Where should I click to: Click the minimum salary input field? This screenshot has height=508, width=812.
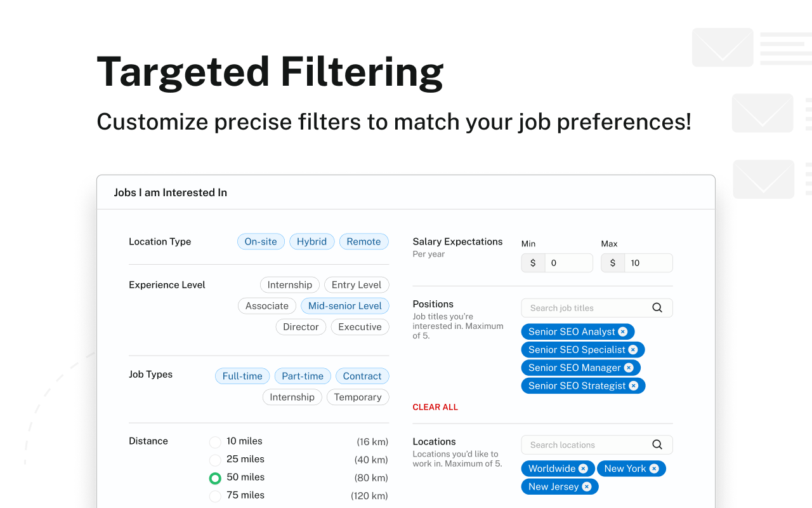click(568, 263)
